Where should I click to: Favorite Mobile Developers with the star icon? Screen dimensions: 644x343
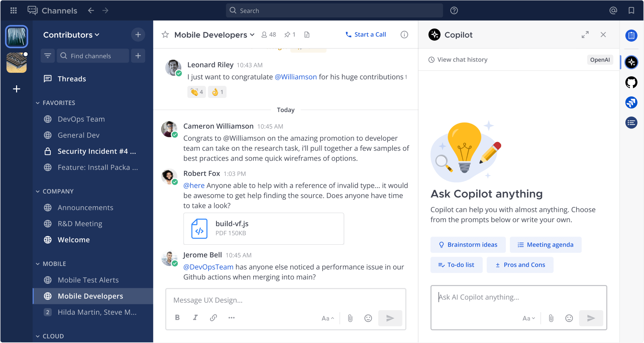coord(165,34)
